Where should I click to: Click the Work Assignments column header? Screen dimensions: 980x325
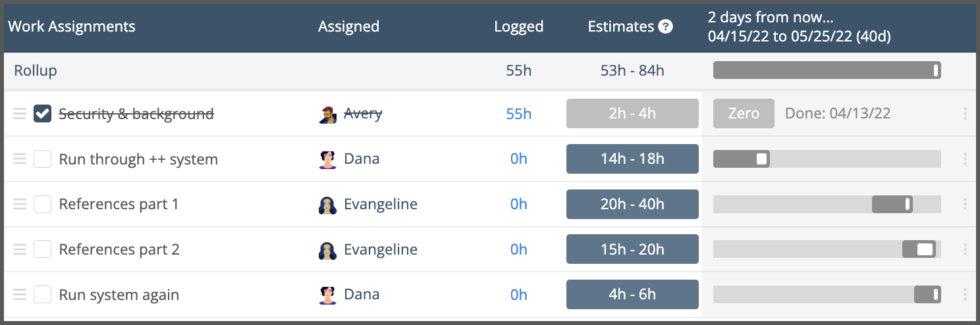coord(72,27)
